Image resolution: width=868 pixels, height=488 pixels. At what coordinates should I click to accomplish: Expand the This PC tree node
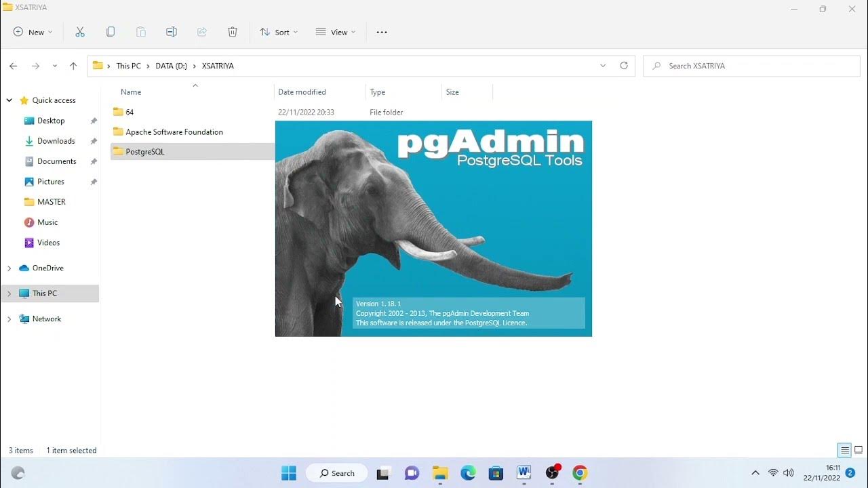tap(9, 293)
